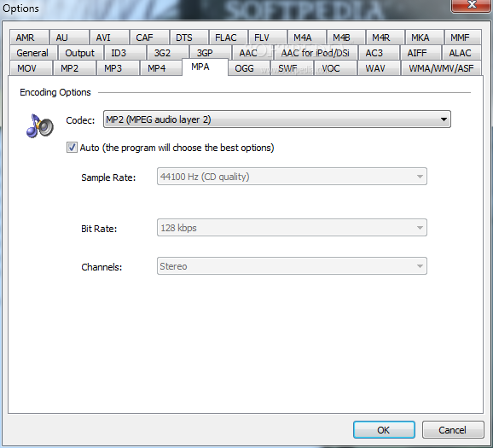
Task: Uncheck the Auto best options checkbox
Action: pos(72,148)
